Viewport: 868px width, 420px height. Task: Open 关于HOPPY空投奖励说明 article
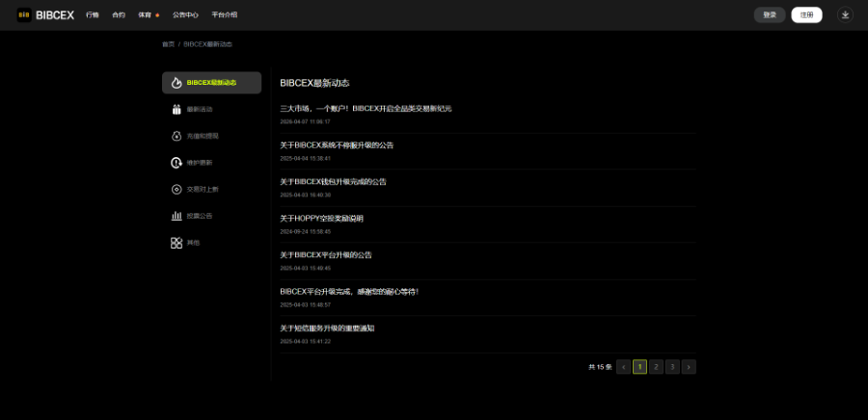pos(321,219)
